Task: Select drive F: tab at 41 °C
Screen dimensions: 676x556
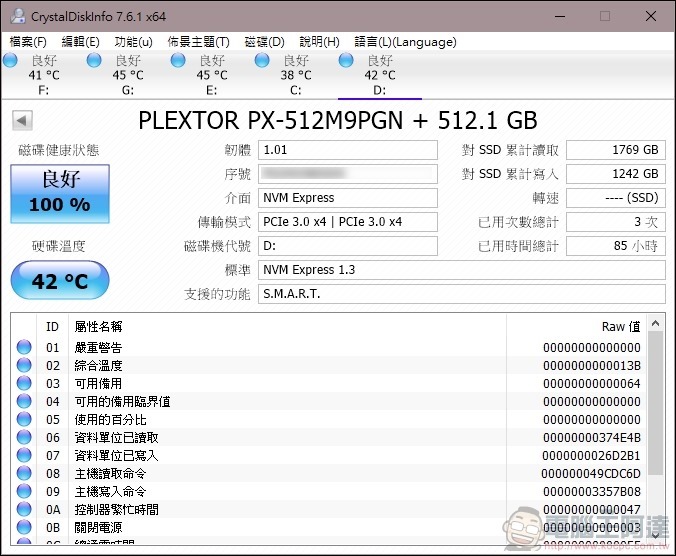Action: click(43, 75)
